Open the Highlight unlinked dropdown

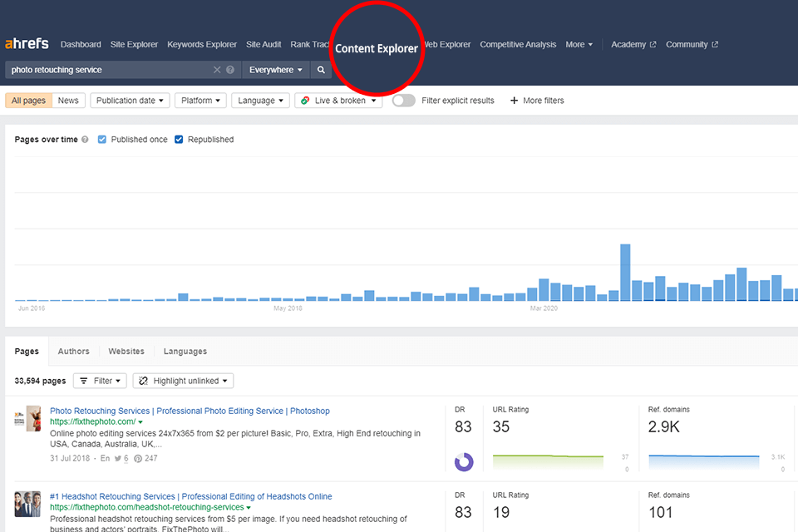[x=183, y=381]
